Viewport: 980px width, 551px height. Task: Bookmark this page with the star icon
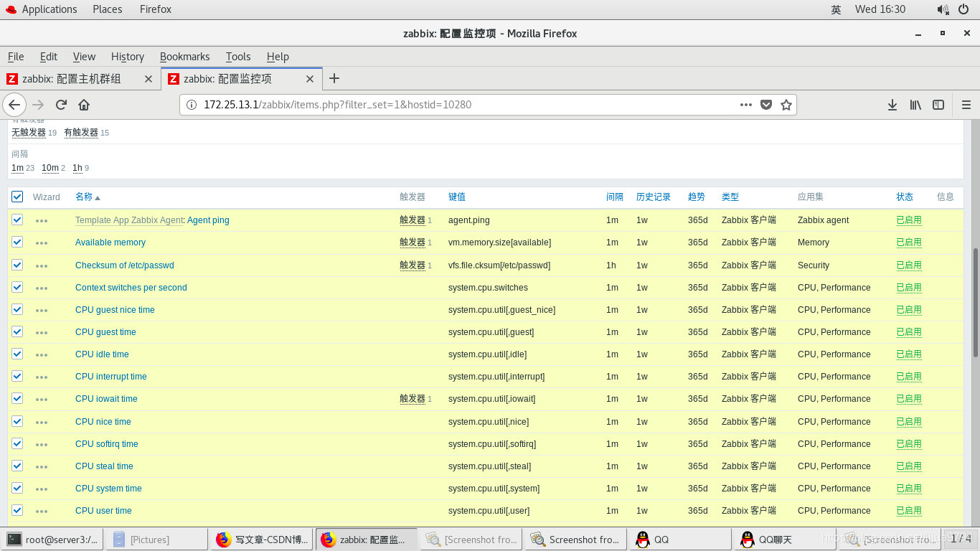tap(786, 105)
